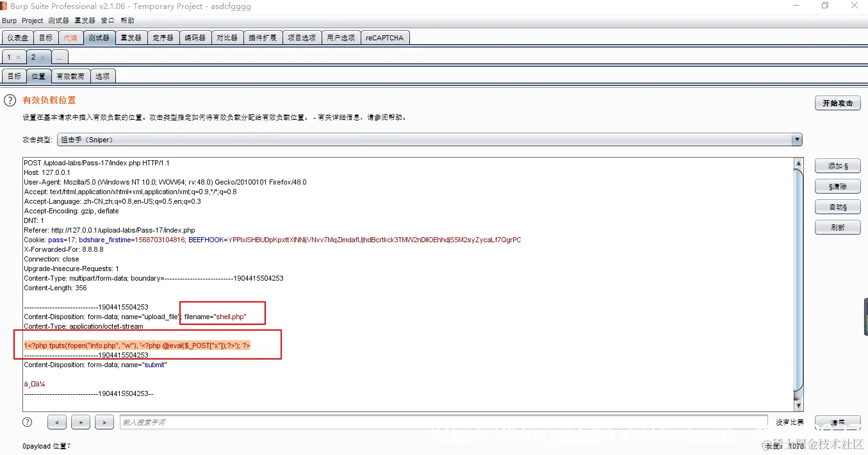
Task: Switch to the 代理 tab
Action: click(70, 38)
